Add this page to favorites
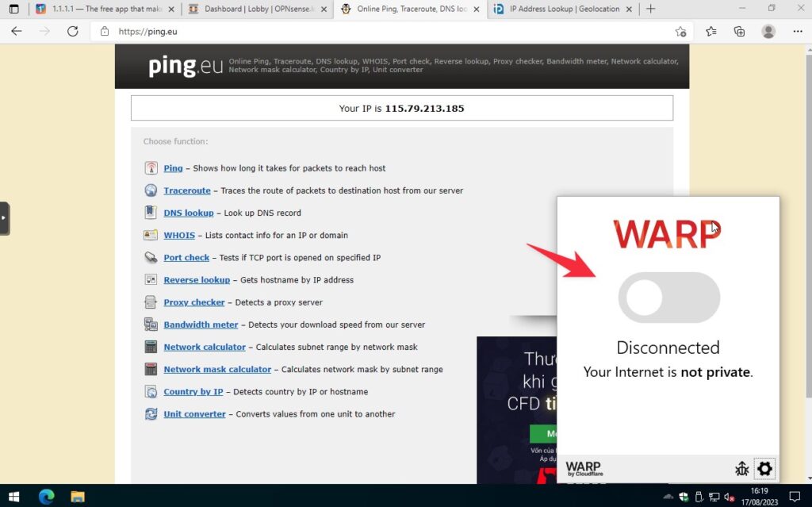812x507 pixels. (x=680, y=32)
